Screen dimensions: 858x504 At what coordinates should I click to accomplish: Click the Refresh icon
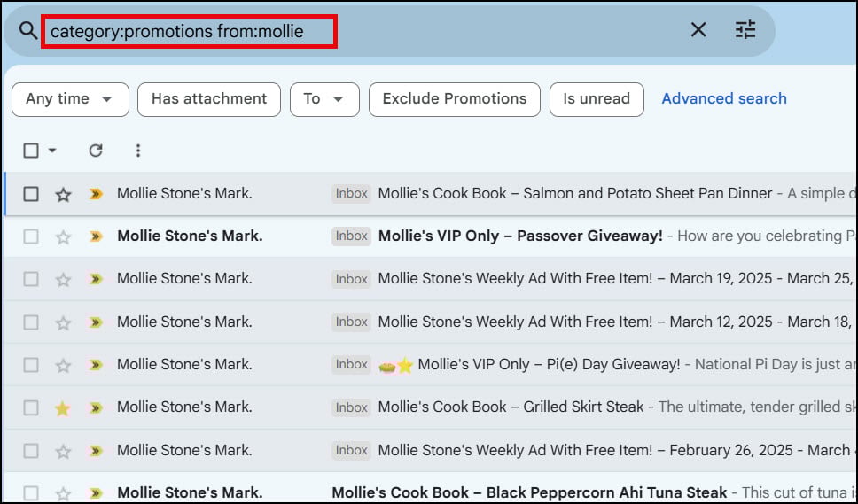tap(96, 151)
